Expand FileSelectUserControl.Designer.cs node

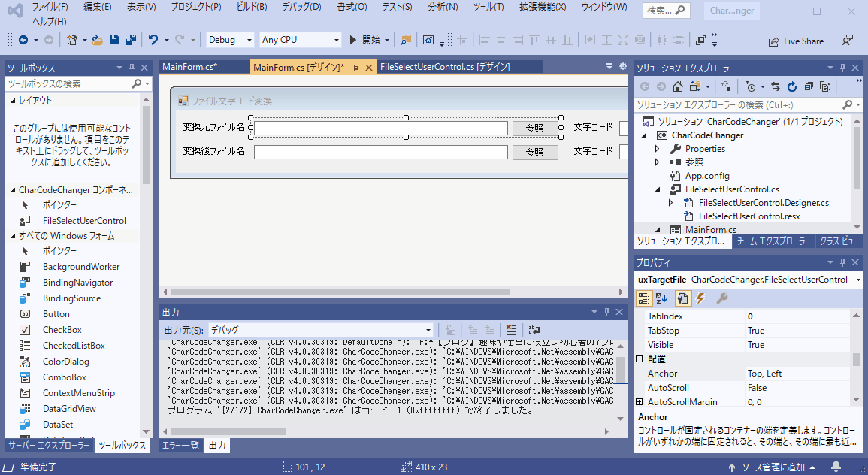pyautogui.click(x=670, y=203)
